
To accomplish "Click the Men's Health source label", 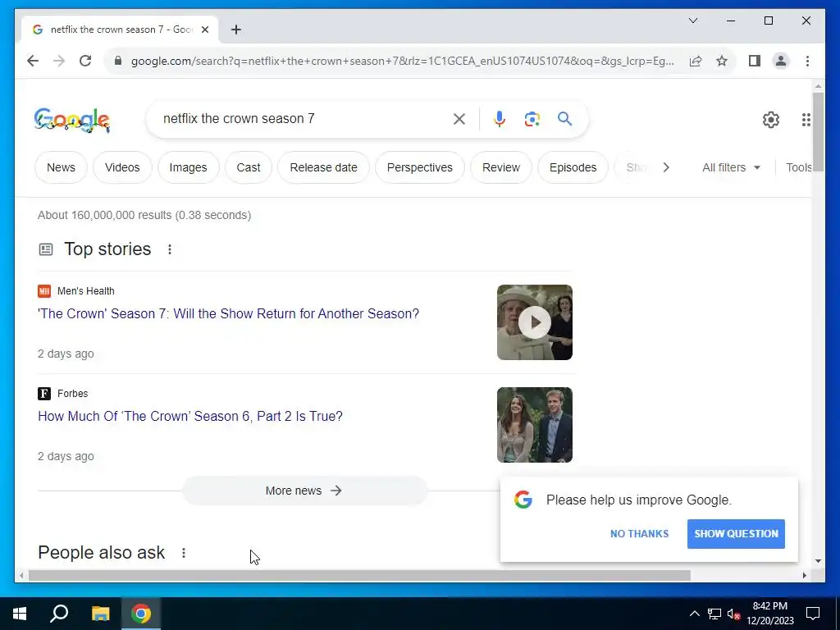I will pos(85,291).
